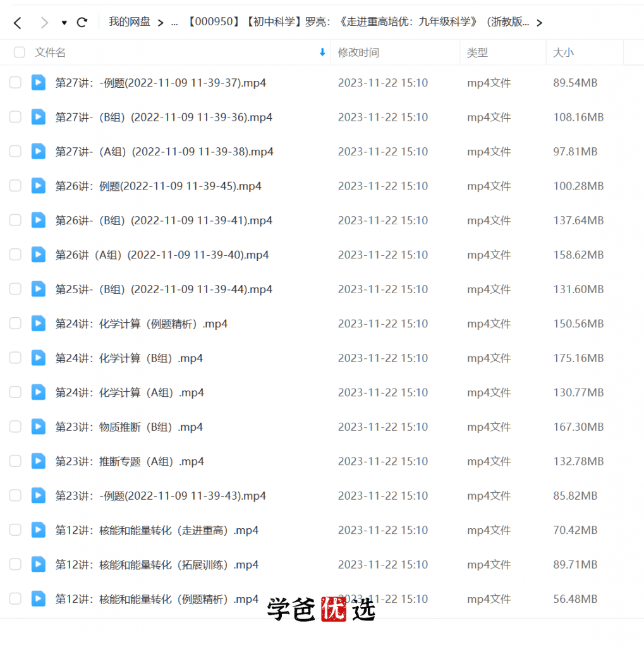Click the video icon of 第26讲：例题
The image size is (644, 647).
(39, 186)
